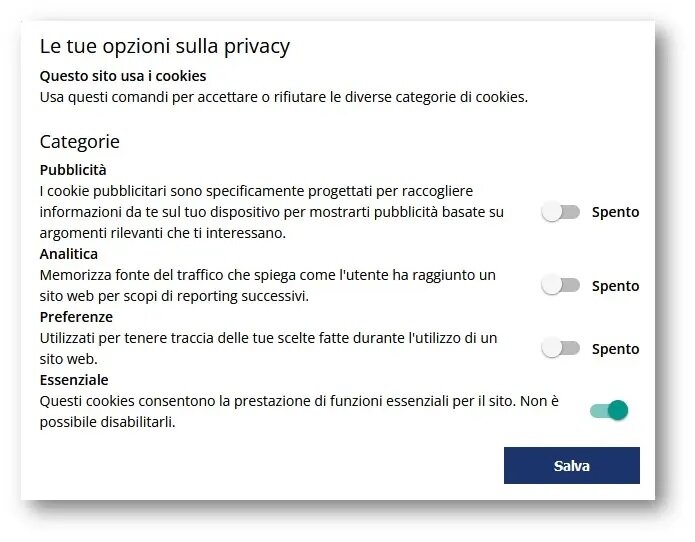Turn on the Analitica cookies switch
This screenshot has height=542, width=695.
[x=560, y=285]
